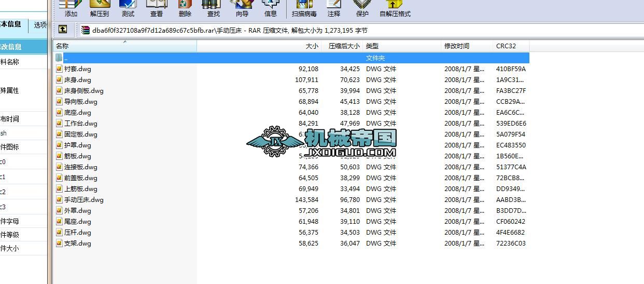The image size is (644, 284).
Task: Click the file icon of 工作台.dwg
Action: [59, 123]
